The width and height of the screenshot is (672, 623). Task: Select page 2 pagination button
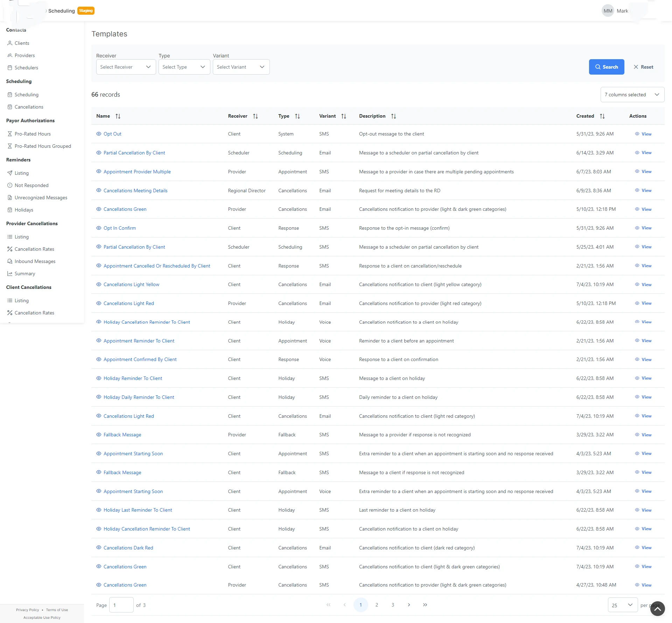click(377, 605)
